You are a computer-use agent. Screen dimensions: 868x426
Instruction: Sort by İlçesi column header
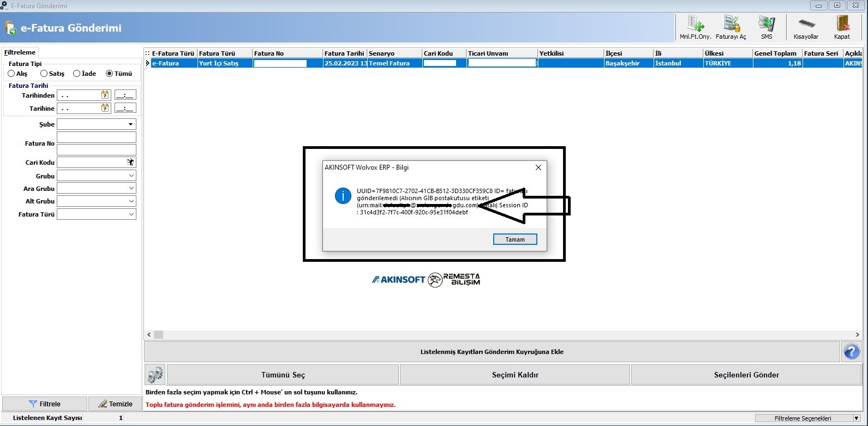(628, 53)
